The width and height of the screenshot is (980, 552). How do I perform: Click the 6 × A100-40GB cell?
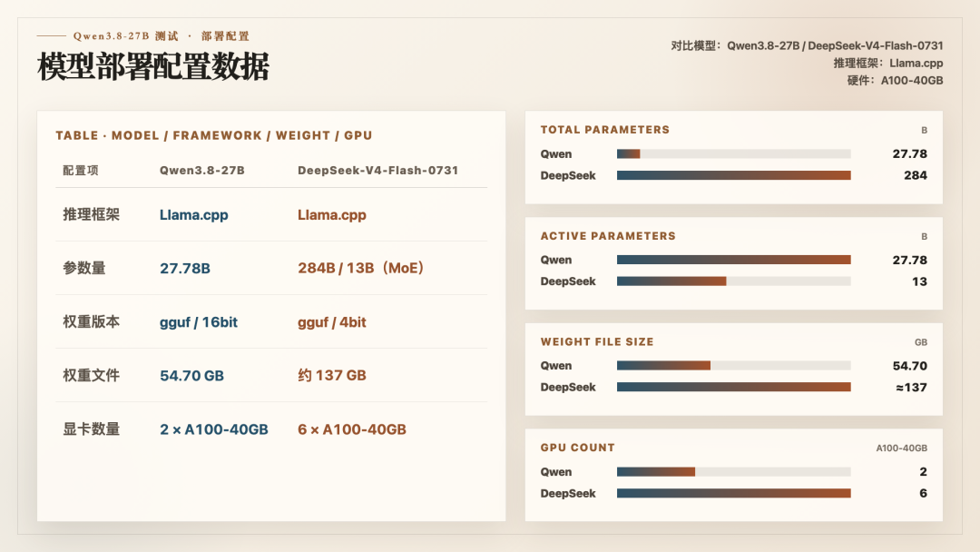[352, 429]
